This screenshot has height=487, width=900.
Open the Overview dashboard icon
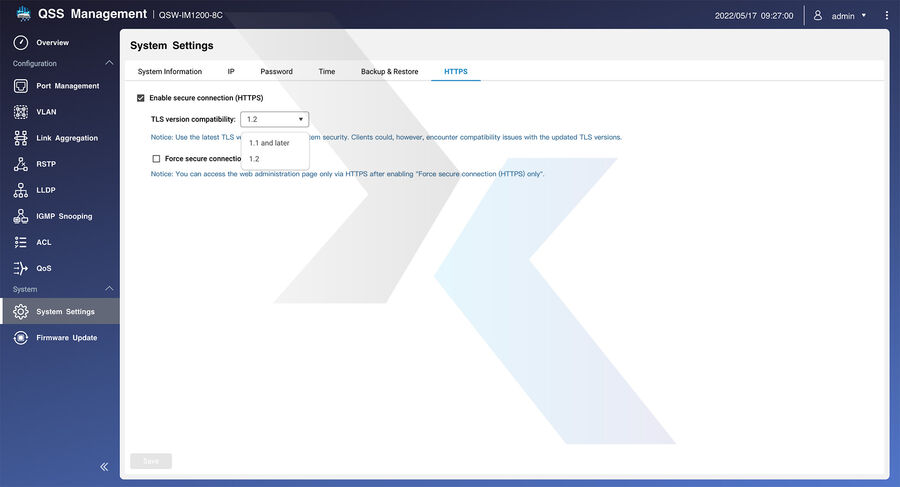20,42
